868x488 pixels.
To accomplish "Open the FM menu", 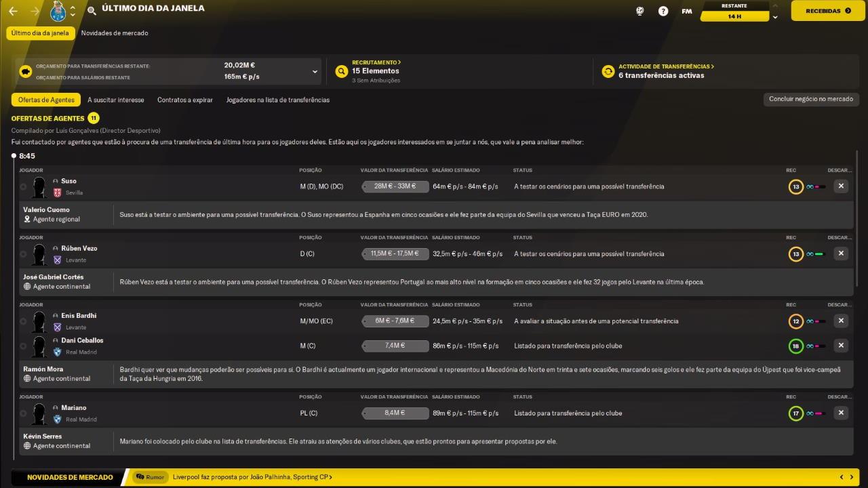I will click(x=687, y=11).
